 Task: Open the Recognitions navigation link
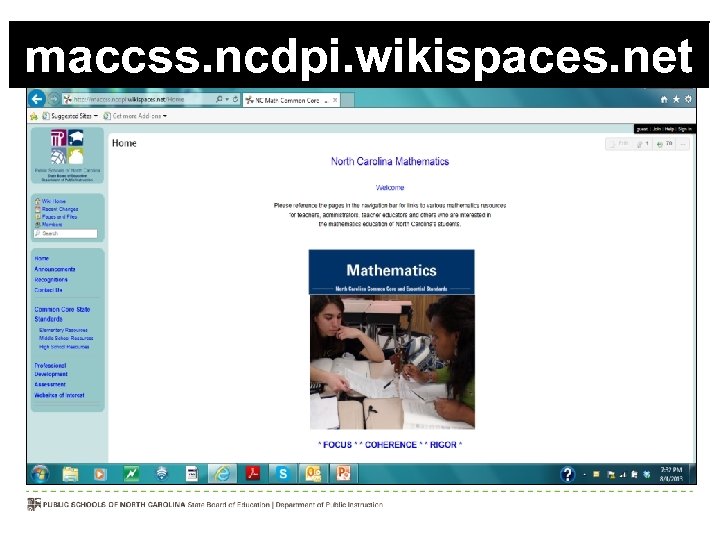51,280
